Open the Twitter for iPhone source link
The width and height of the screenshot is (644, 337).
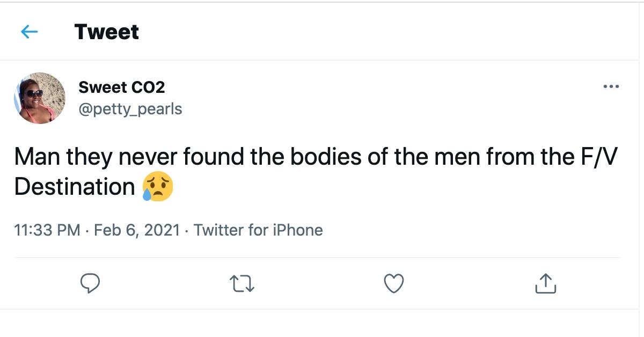coord(258,230)
